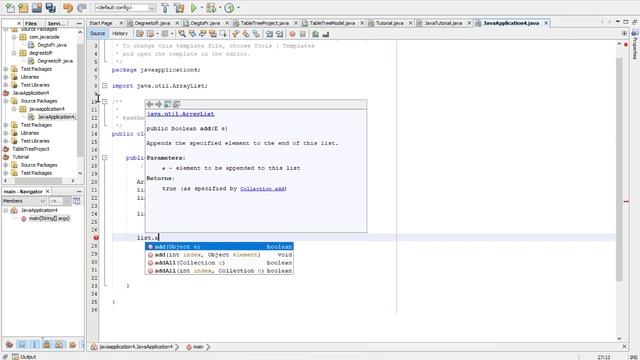This screenshot has width=640, height=360.
Task: Open the Services panel tab
Action: coord(56,23)
